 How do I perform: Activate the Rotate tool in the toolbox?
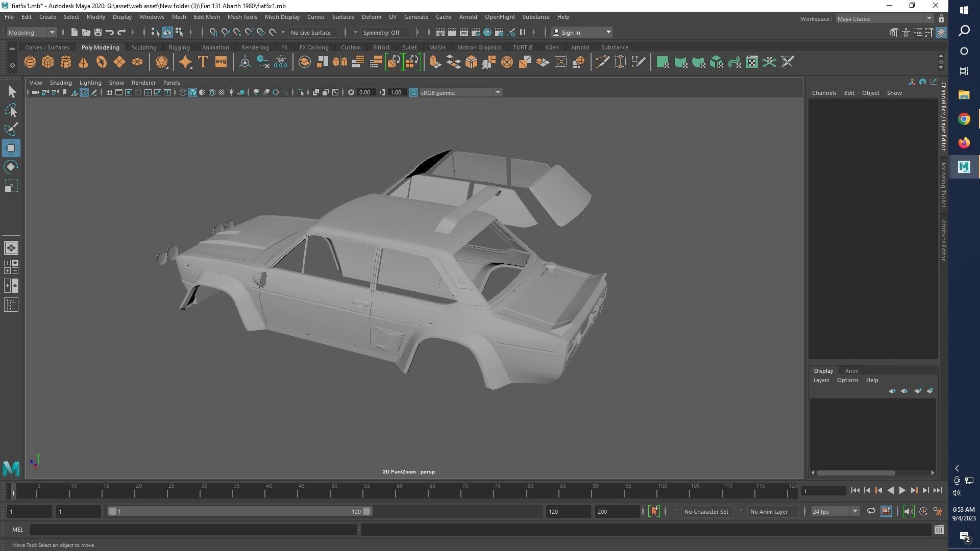pos(11,167)
